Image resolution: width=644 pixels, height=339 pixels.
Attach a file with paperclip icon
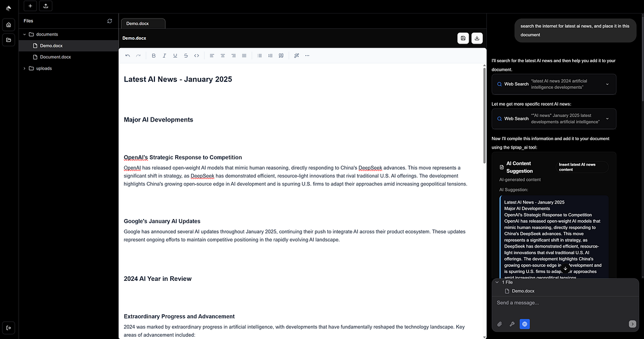point(499,324)
